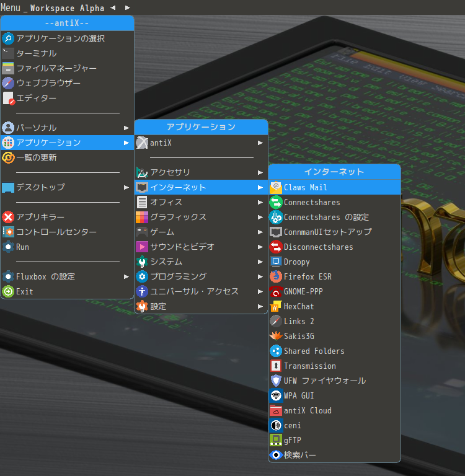Switch to the next workspace with the right arrow
This screenshot has height=476, width=465.
(x=128, y=7)
